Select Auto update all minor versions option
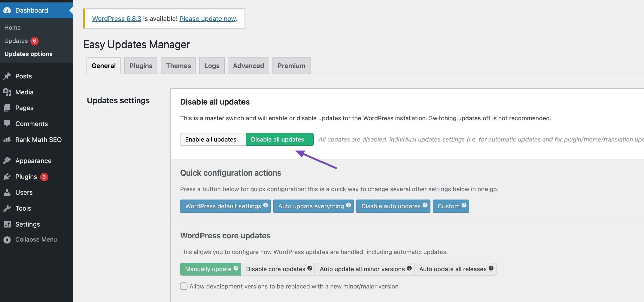The height and width of the screenshot is (302, 644). (362, 269)
